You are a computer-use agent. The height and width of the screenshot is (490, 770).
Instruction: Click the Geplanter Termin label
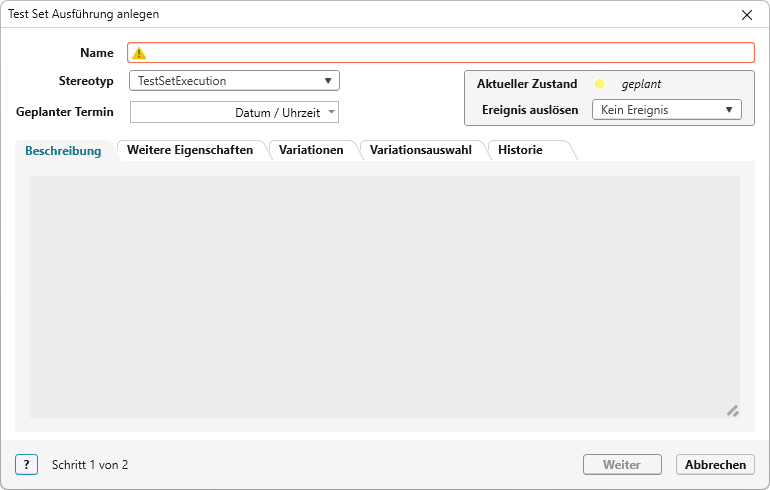(x=65, y=112)
